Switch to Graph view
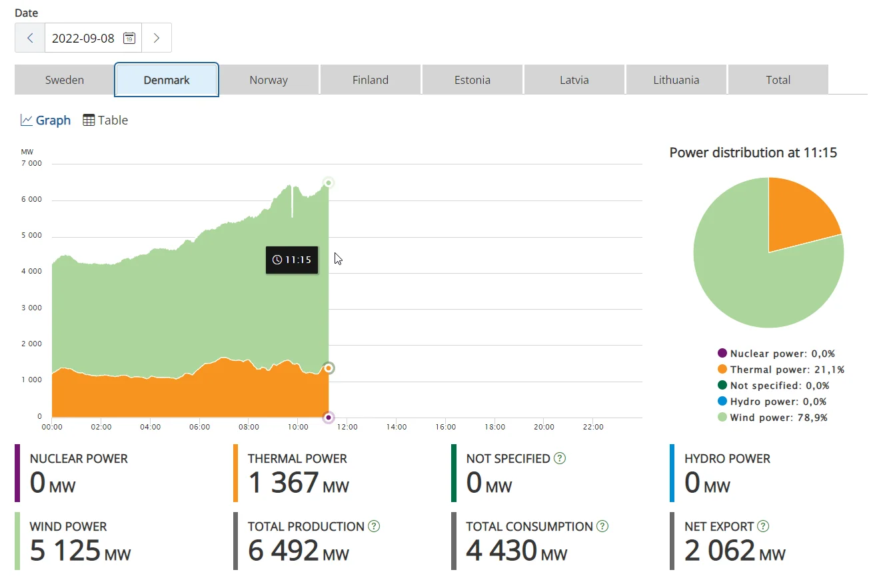The height and width of the screenshot is (588, 883). (x=45, y=120)
